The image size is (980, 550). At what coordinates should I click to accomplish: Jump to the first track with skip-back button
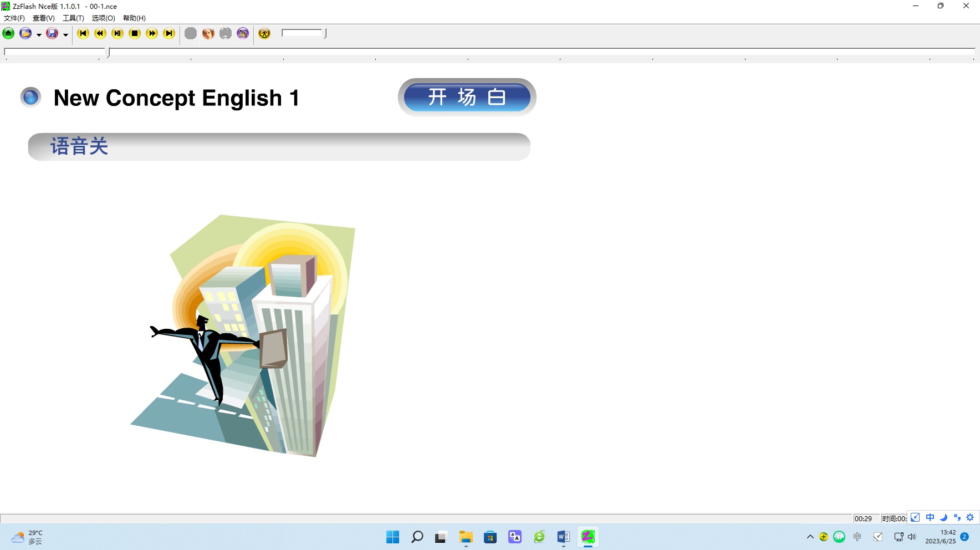point(83,33)
